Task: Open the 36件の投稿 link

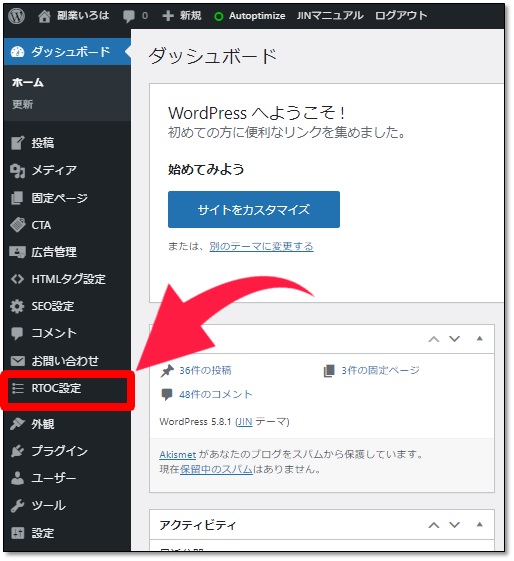Action: click(x=205, y=371)
